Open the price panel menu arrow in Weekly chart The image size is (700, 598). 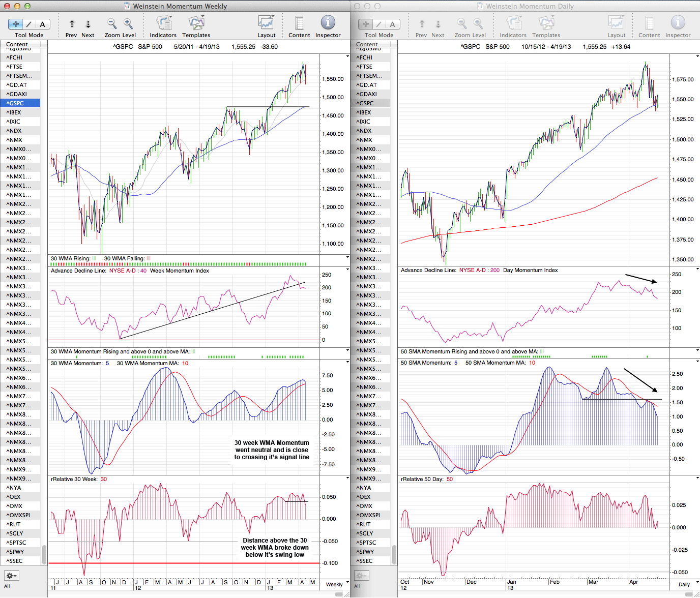coord(347,56)
